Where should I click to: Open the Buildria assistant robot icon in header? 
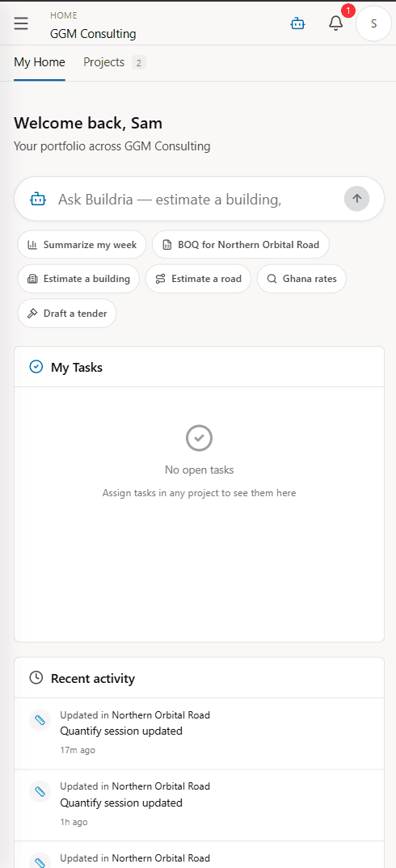(298, 23)
